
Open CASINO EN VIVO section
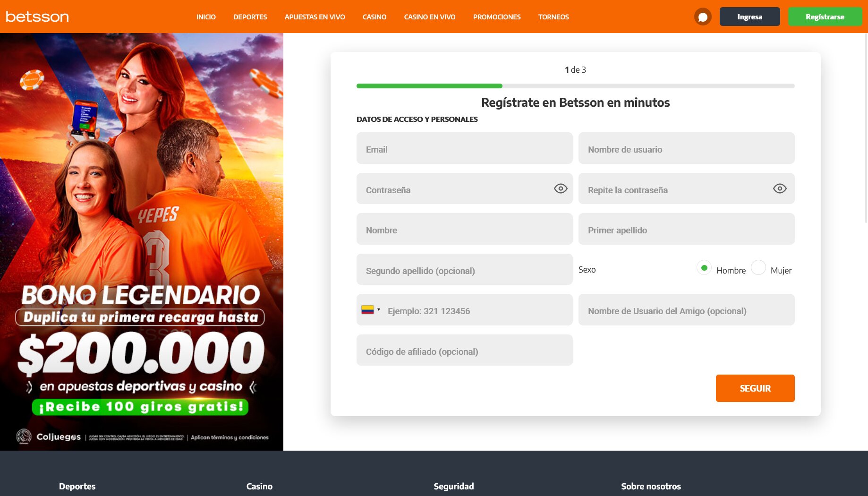[x=430, y=17]
